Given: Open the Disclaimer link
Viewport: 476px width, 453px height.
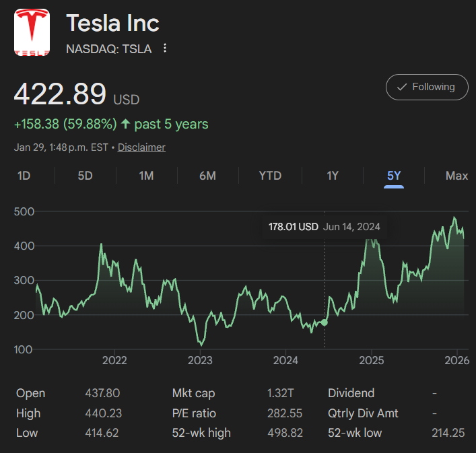Looking at the screenshot, I should [141, 147].
